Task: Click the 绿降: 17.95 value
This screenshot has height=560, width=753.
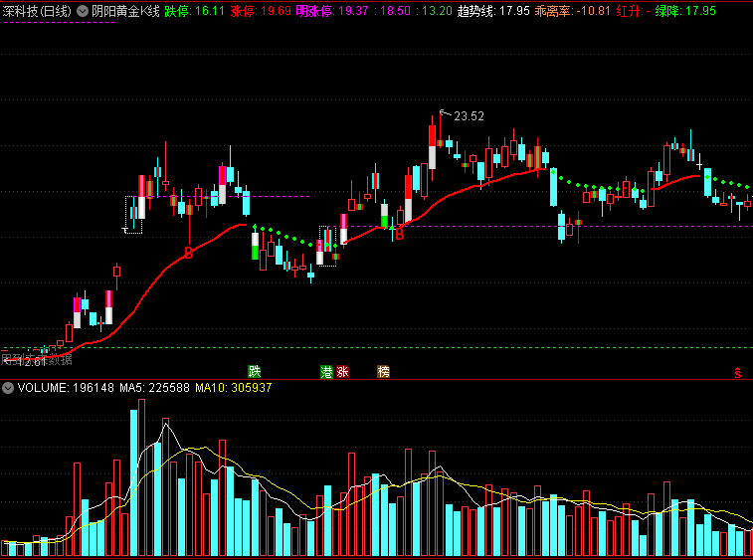Action: coord(685,11)
